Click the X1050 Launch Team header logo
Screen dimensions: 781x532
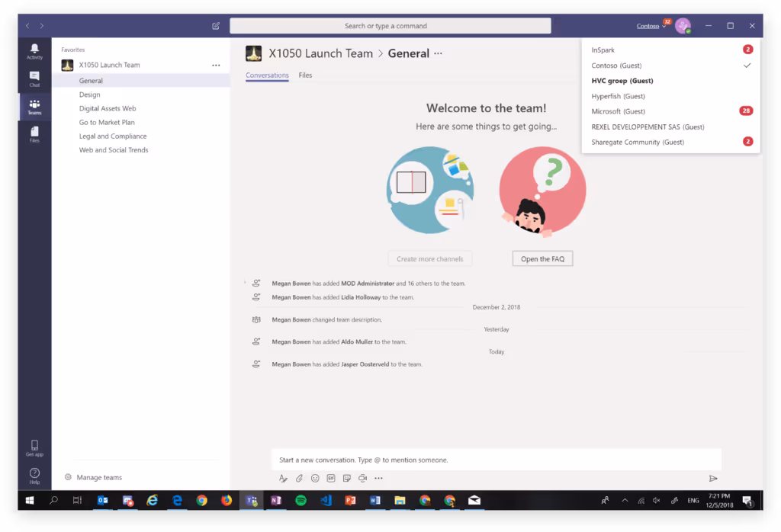point(253,53)
